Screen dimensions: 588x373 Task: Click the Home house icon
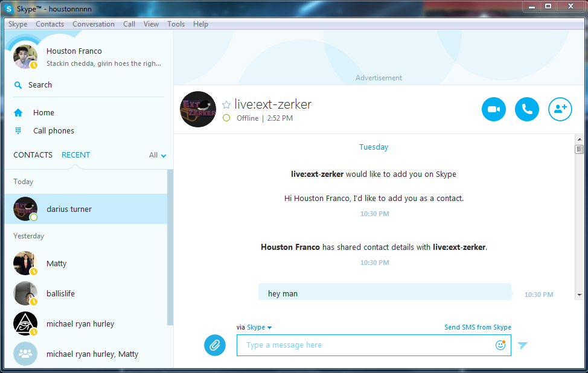18,112
